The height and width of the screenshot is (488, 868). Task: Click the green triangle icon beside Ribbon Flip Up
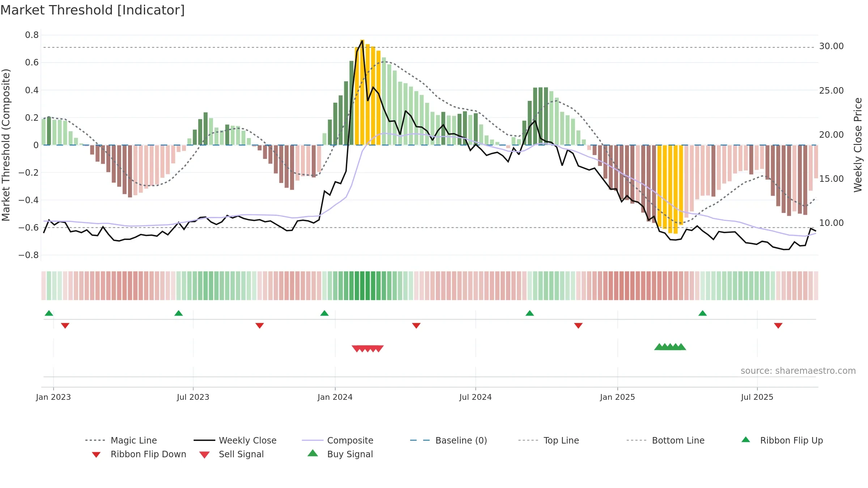click(x=746, y=440)
